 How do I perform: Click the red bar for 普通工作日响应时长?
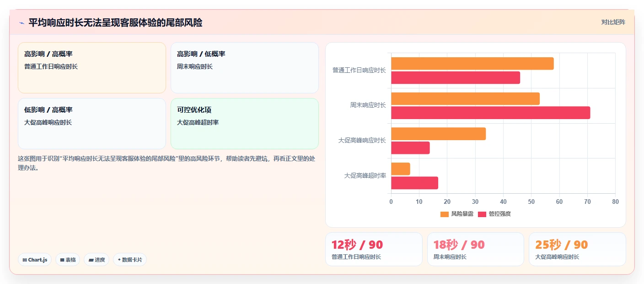point(456,78)
